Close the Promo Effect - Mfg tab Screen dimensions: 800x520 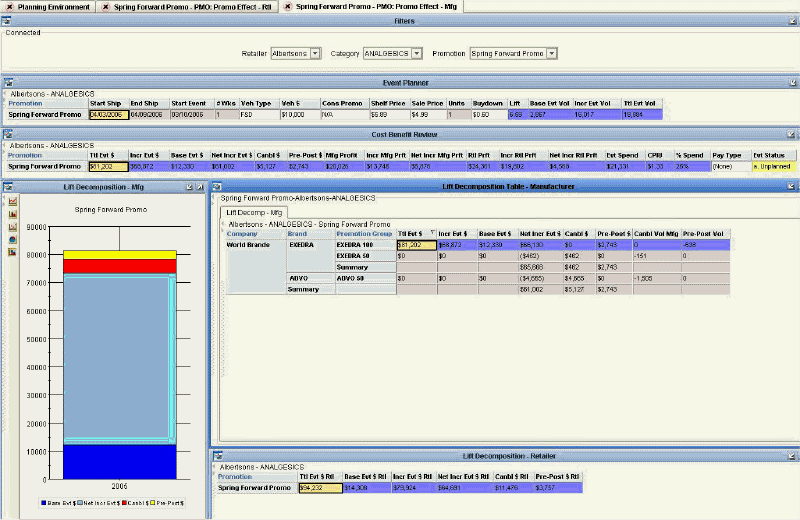(x=288, y=7)
